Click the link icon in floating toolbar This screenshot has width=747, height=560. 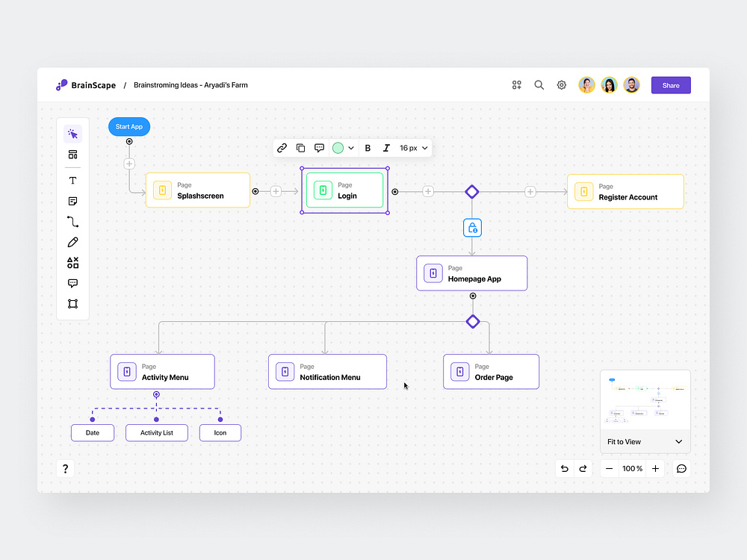pos(282,148)
